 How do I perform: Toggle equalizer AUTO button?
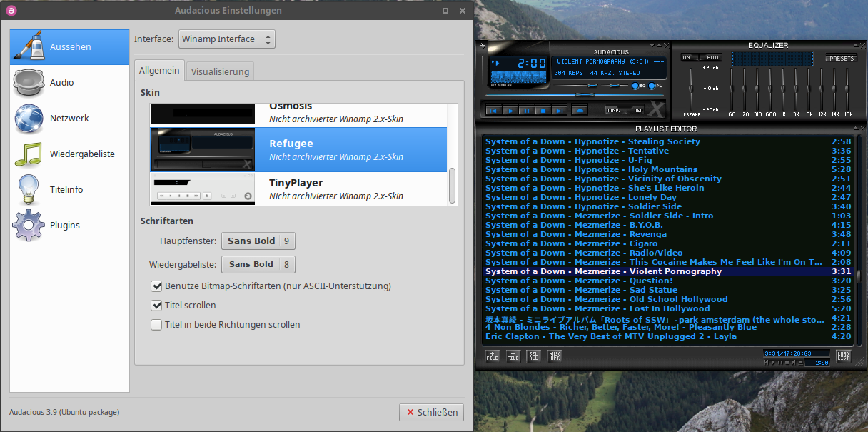(711, 57)
